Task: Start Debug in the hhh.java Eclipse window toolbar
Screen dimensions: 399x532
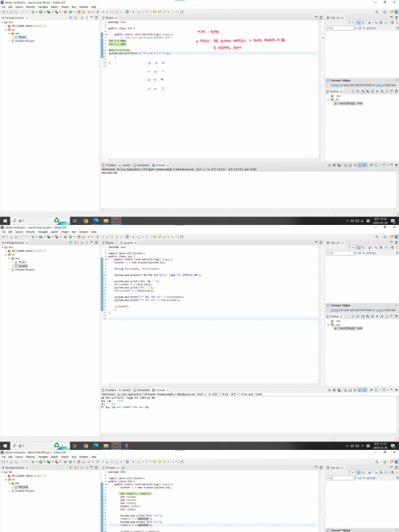Action: 33,462
